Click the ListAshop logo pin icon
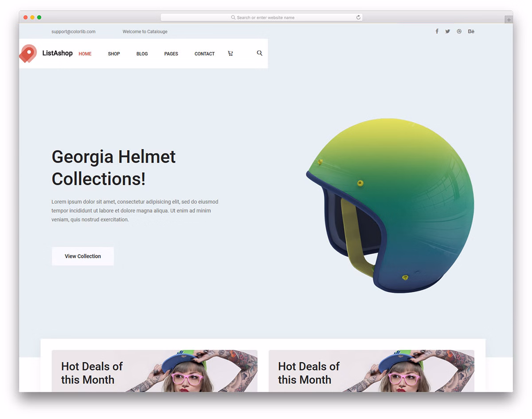The height and width of the screenshot is (419, 532). click(28, 54)
